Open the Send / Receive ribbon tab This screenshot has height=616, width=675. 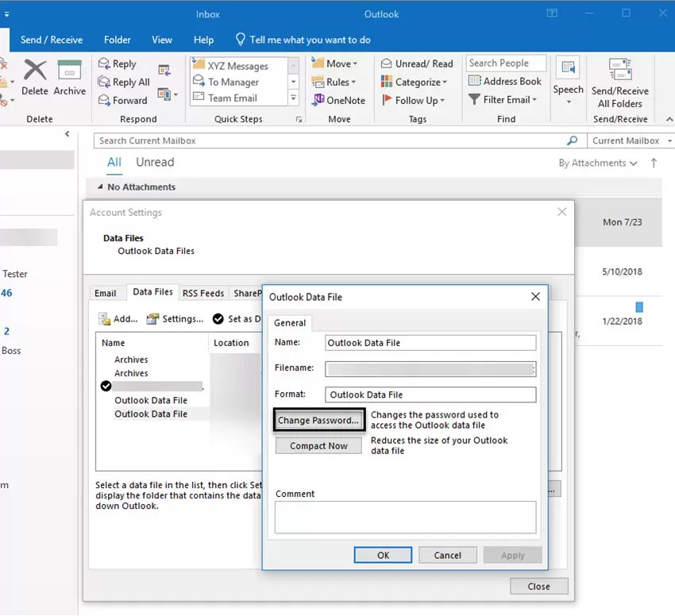52,40
